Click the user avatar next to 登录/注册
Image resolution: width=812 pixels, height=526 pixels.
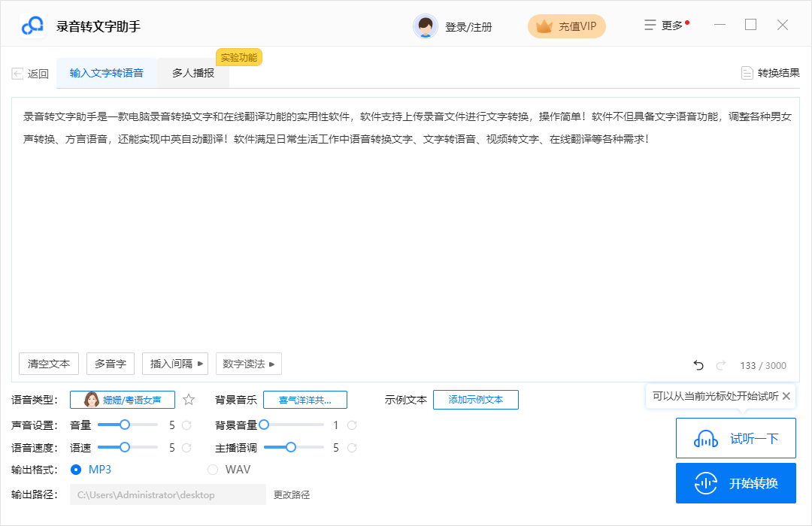click(x=426, y=26)
